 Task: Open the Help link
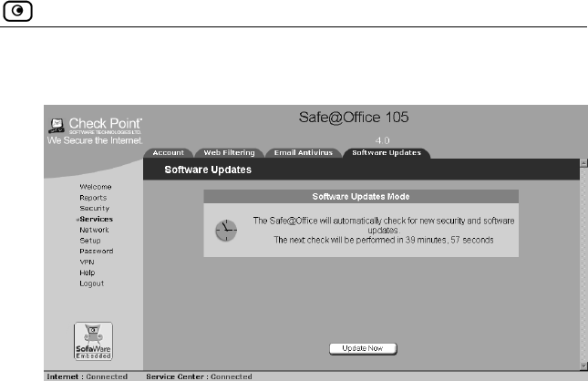(x=87, y=273)
